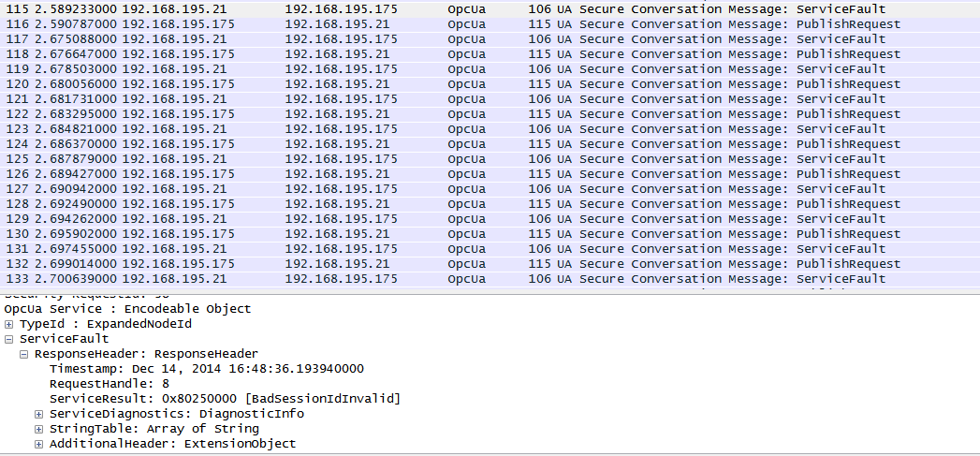Collapse the ServiceFault tree node

click(x=9, y=339)
